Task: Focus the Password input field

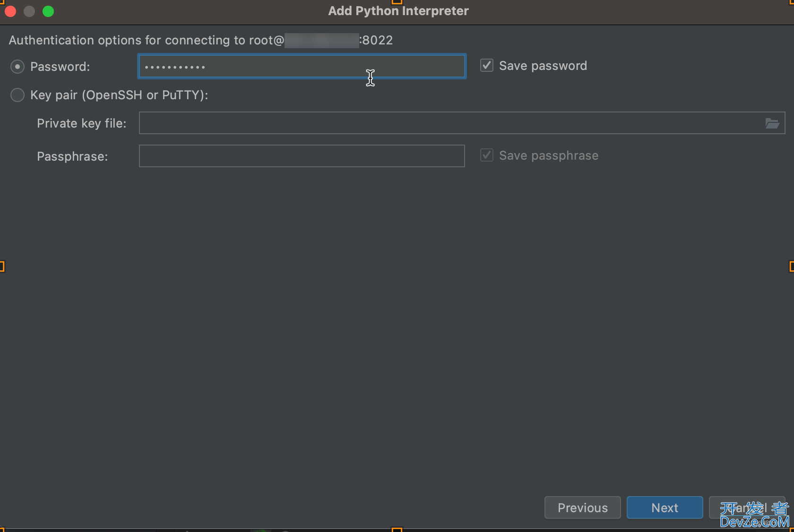Action: 302,66
